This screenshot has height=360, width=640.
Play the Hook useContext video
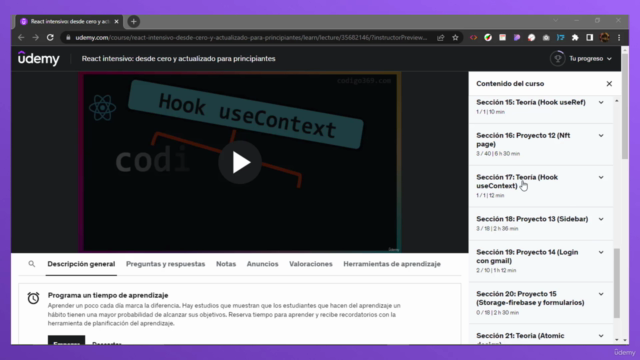[x=240, y=162]
